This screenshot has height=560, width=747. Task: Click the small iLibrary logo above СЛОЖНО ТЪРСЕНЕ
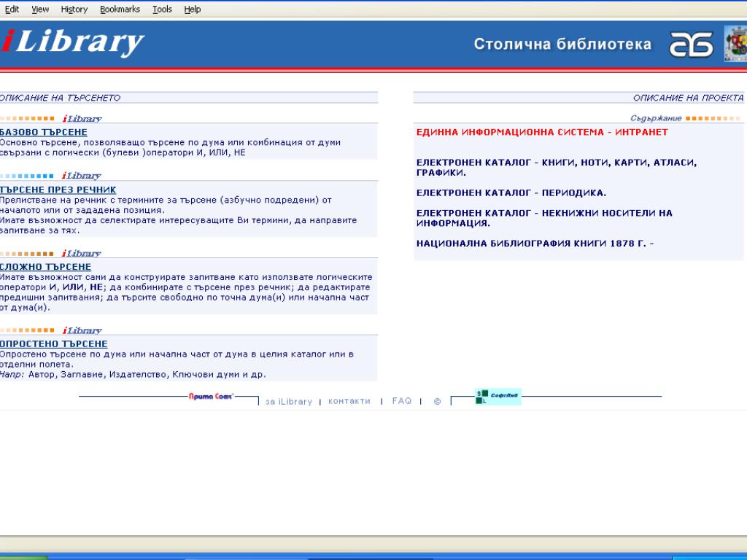82,253
